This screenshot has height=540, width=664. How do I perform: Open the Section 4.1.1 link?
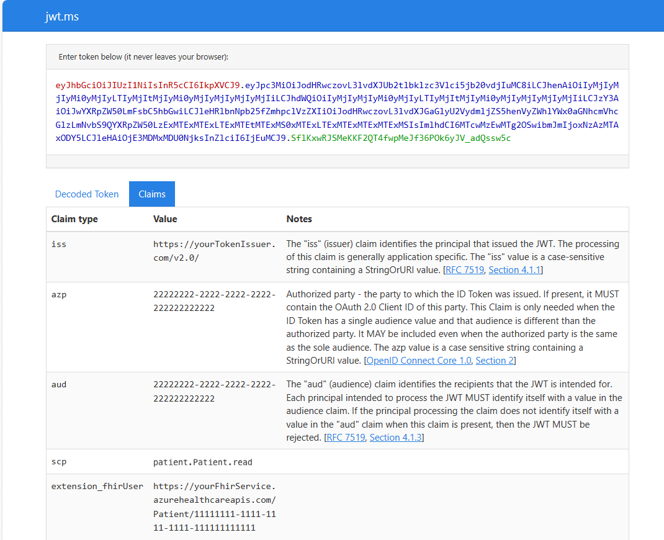pyautogui.click(x=515, y=270)
